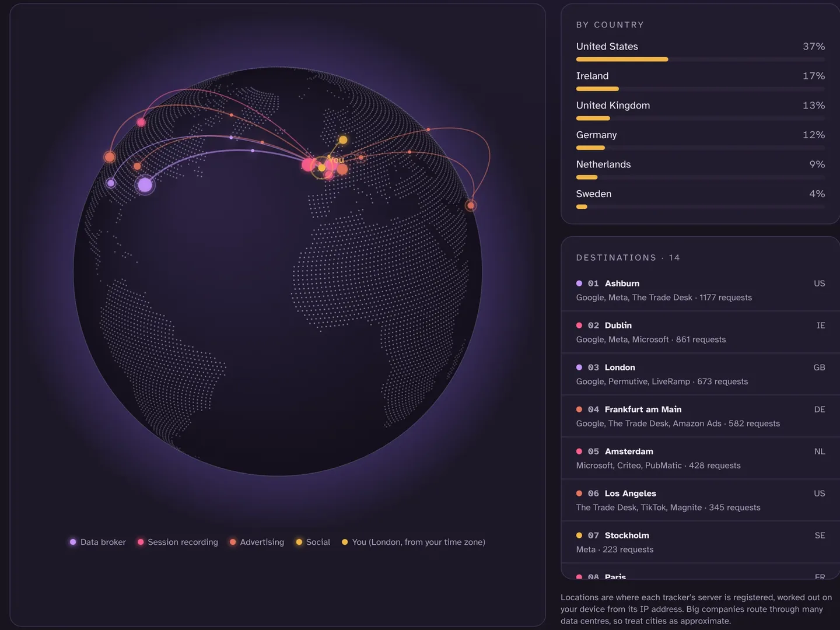Select the Data broker legend entry
The height and width of the screenshot is (630, 840).
pyautogui.click(x=97, y=542)
